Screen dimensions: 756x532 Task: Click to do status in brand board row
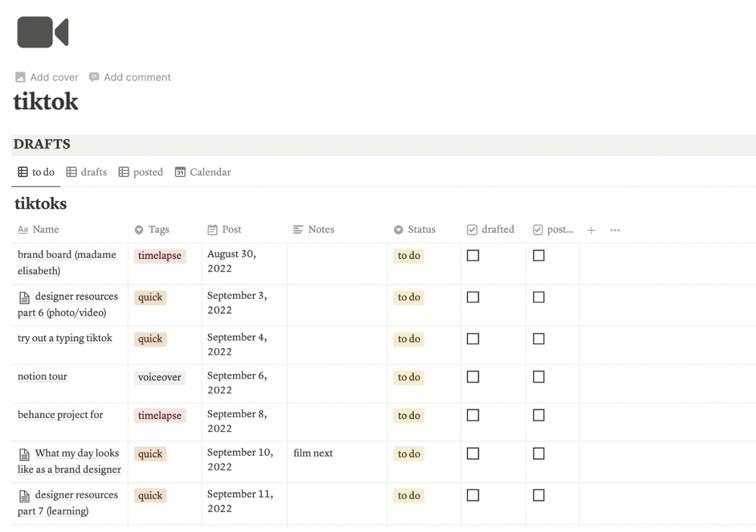coord(409,256)
